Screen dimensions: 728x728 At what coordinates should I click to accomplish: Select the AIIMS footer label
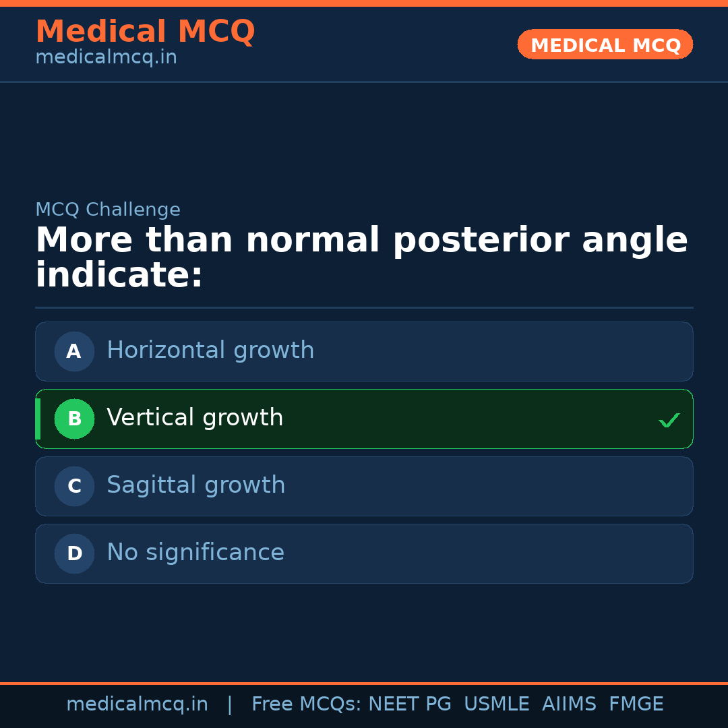[x=569, y=704]
